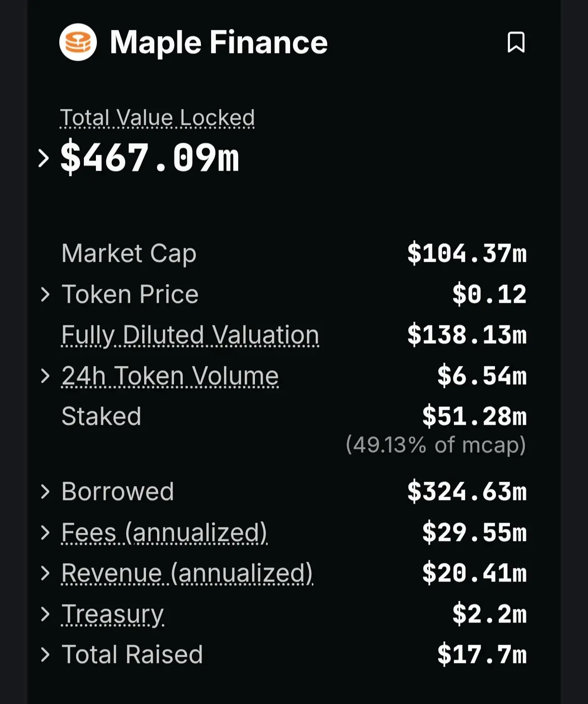Expand the Borrowed row chevron
The height and width of the screenshot is (704, 588).
click(45, 491)
